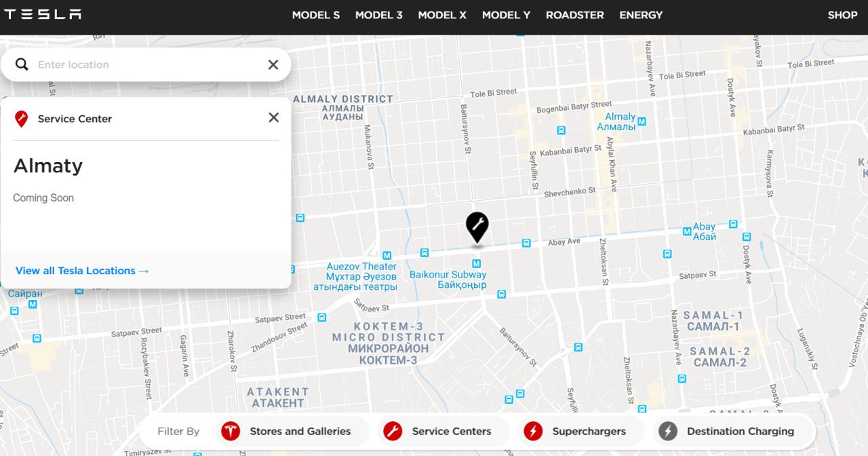Click the Abay Ave street label
The width and height of the screenshot is (868, 456).
[x=564, y=242]
